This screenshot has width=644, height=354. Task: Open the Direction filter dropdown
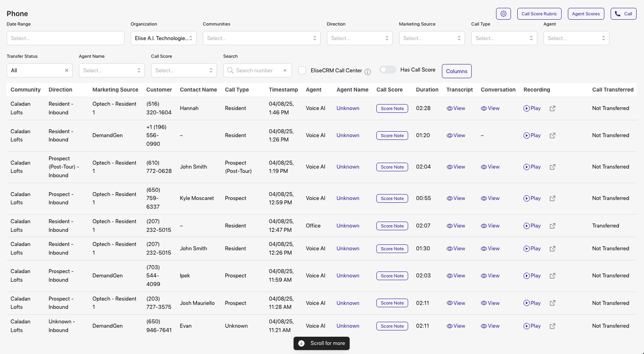[360, 38]
